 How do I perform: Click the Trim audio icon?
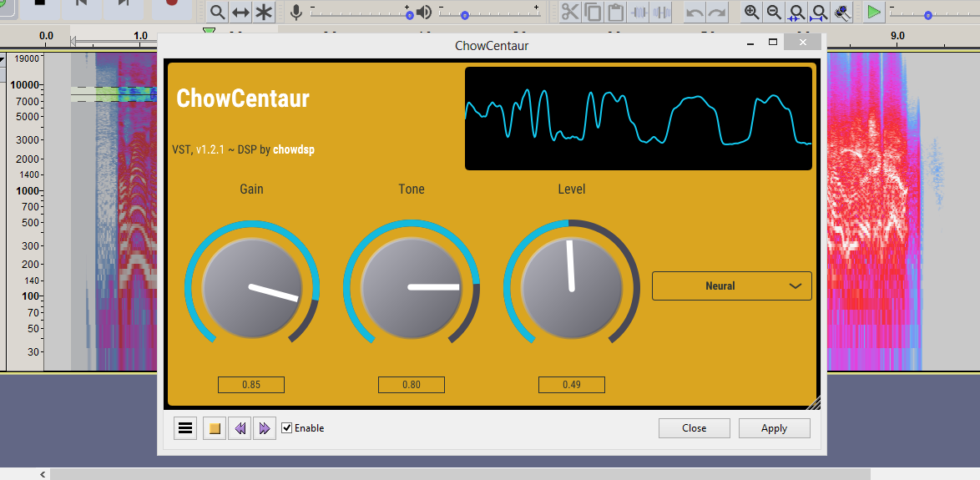click(639, 12)
